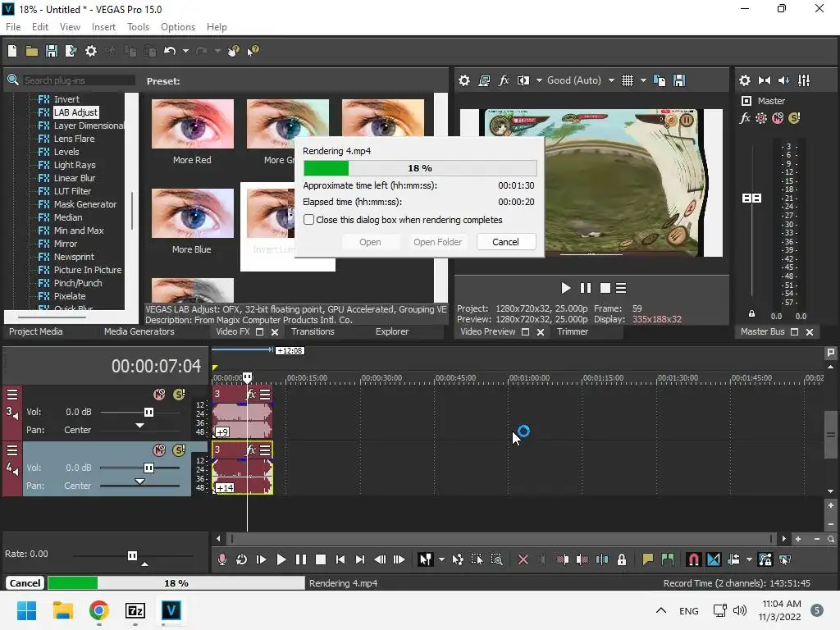
Task: Toggle Enable Snapping magnet icon
Action: (694, 559)
